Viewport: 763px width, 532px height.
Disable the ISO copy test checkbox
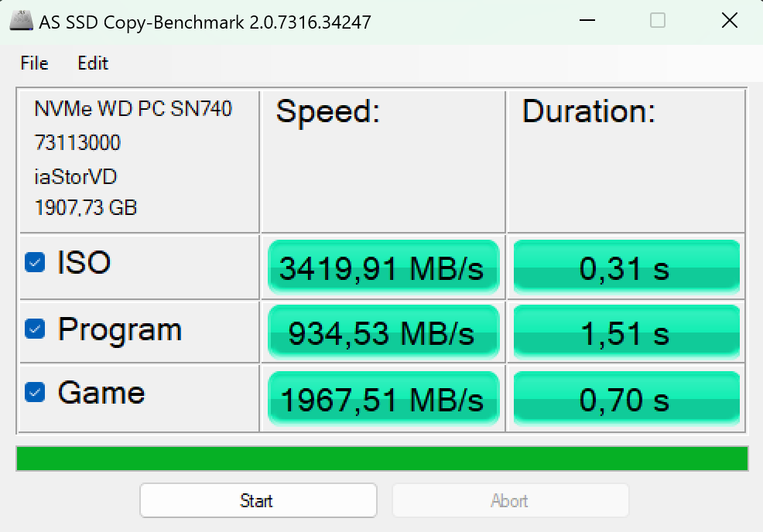coord(34,262)
